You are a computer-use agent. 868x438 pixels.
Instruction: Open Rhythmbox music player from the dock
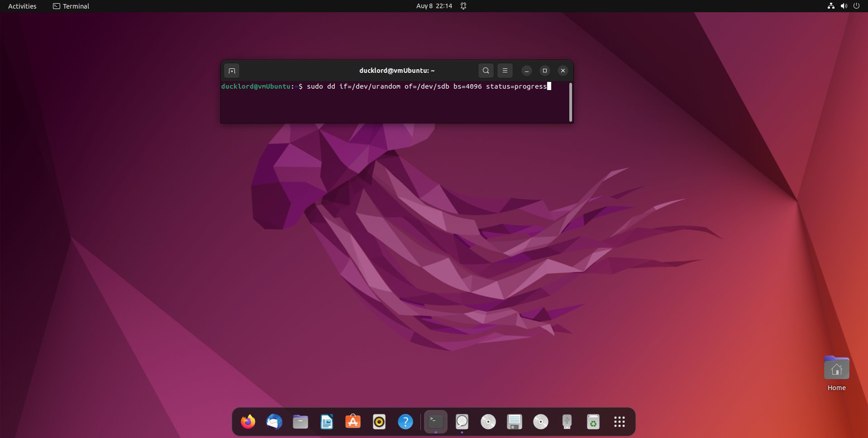pos(379,422)
